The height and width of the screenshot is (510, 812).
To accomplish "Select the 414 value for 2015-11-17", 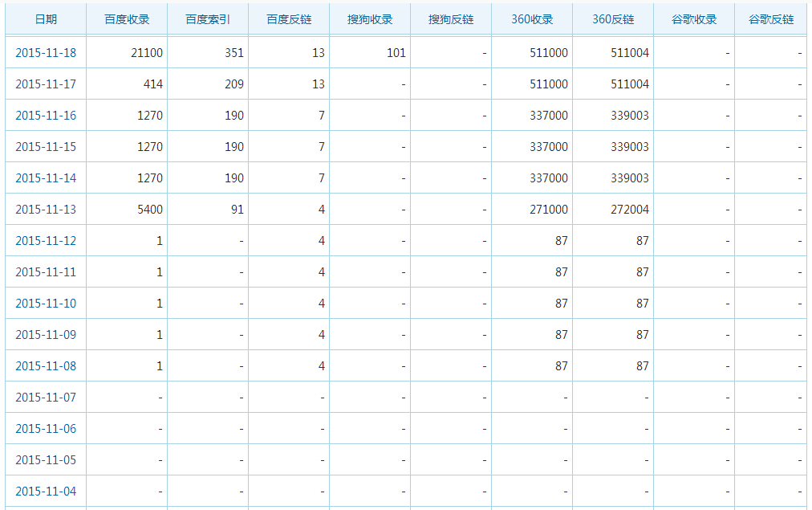I will pos(152,84).
